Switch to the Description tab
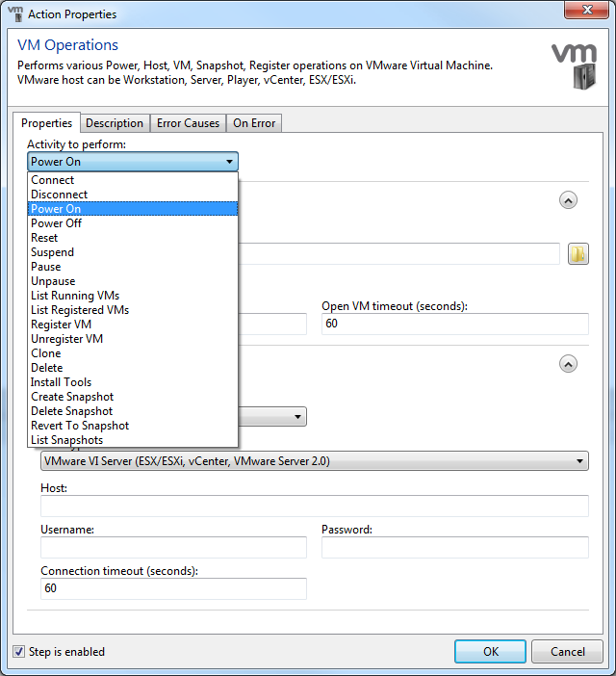Image resolution: width=616 pixels, height=676 pixels. pyautogui.click(x=115, y=123)
